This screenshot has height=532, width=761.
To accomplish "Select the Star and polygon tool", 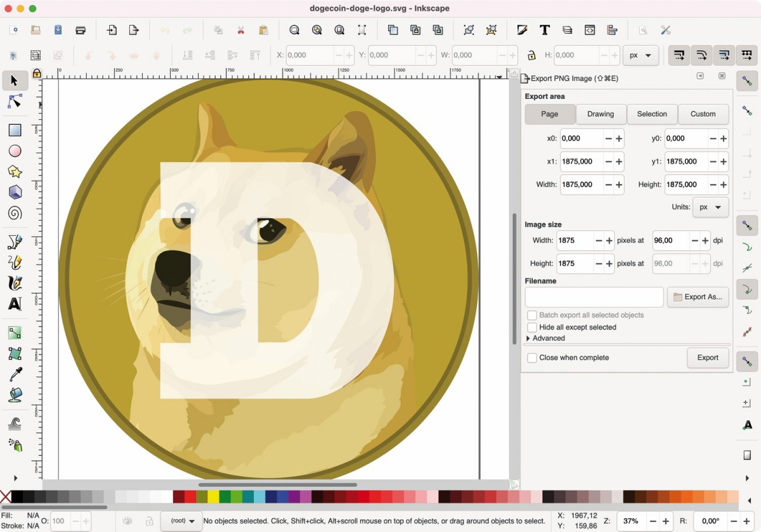I will 15,172.
